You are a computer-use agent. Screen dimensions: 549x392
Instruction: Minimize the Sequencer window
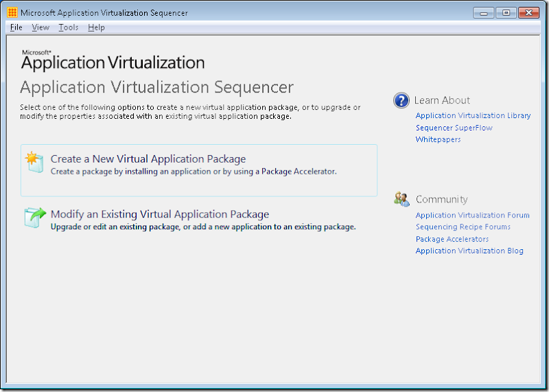[x=483, y=12]
